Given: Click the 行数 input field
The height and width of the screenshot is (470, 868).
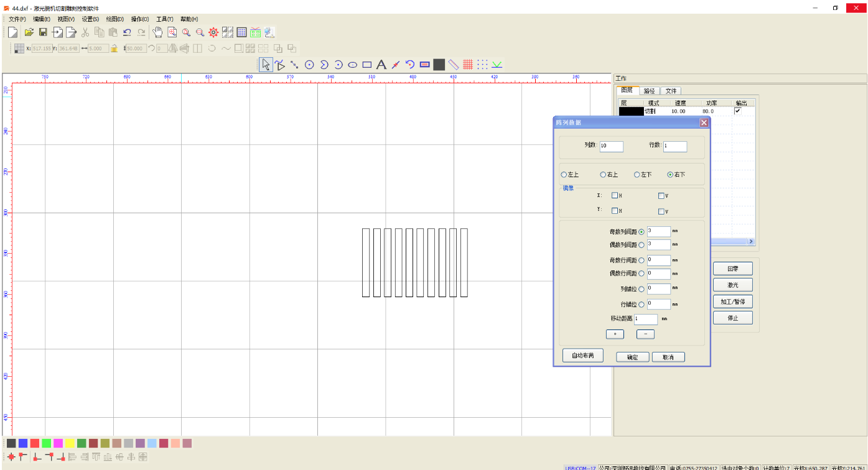Looking at the screenshot, I should (x=675, y=146).
